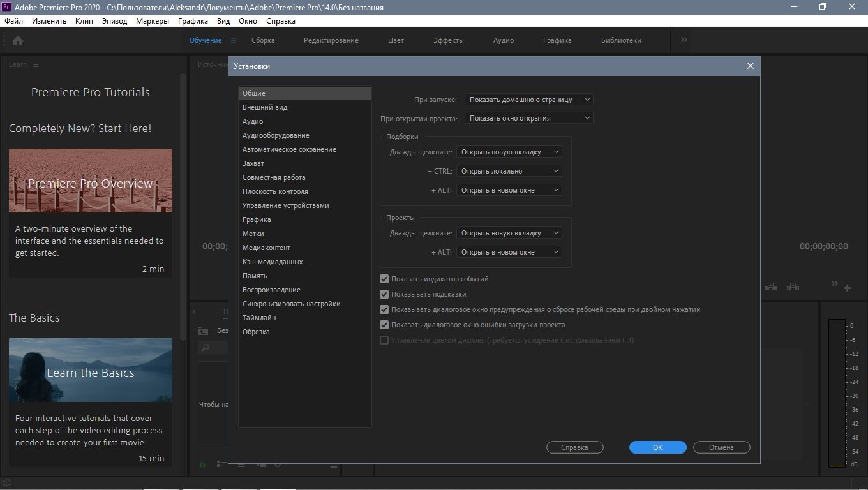The height and width of the screenshot is (490, 868).
Task: Open the Learn panel hamburger menu
Action: (x=36, y=65)
